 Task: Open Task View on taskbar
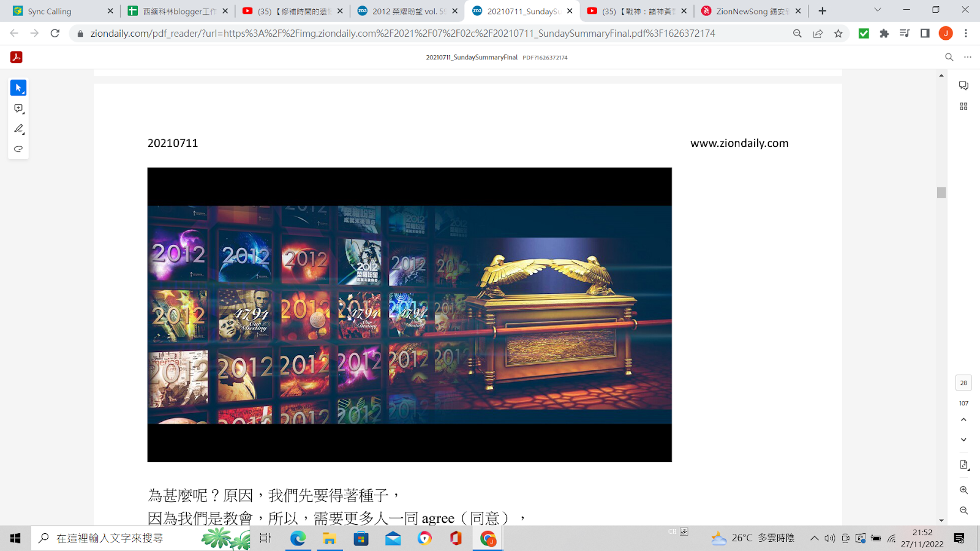pyautogui.click(x=265, y=538)
